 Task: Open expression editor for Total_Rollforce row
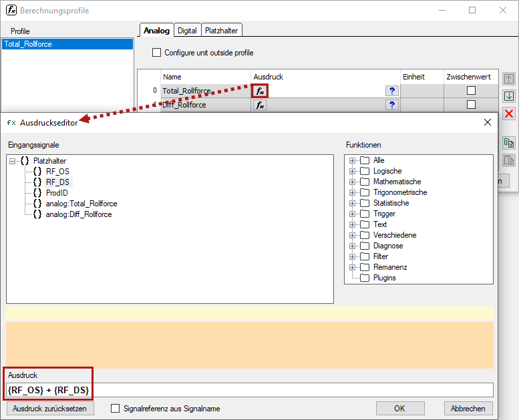(260, 91)
